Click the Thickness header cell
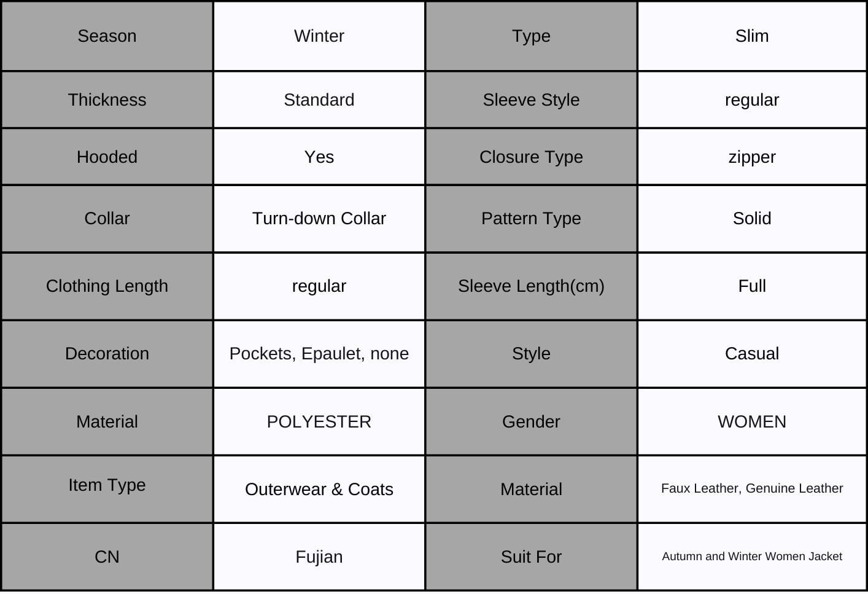Image resolution: width=868 pixels, height=594 pixels. [x=107, y=100]
